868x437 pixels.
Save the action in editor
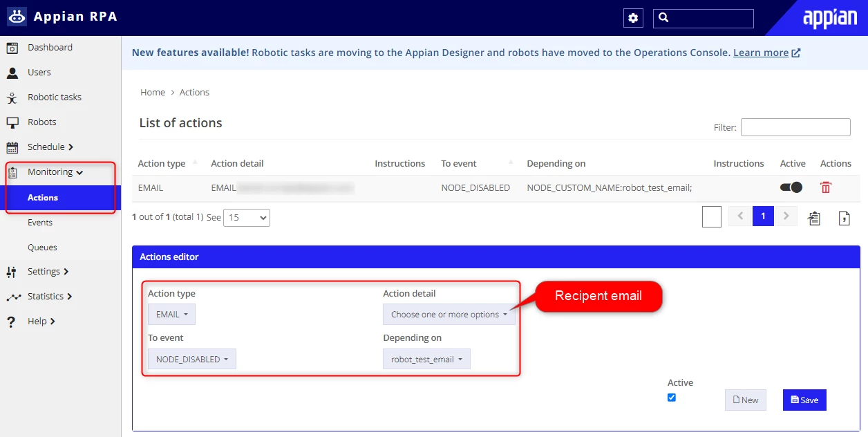pos(804,400)
